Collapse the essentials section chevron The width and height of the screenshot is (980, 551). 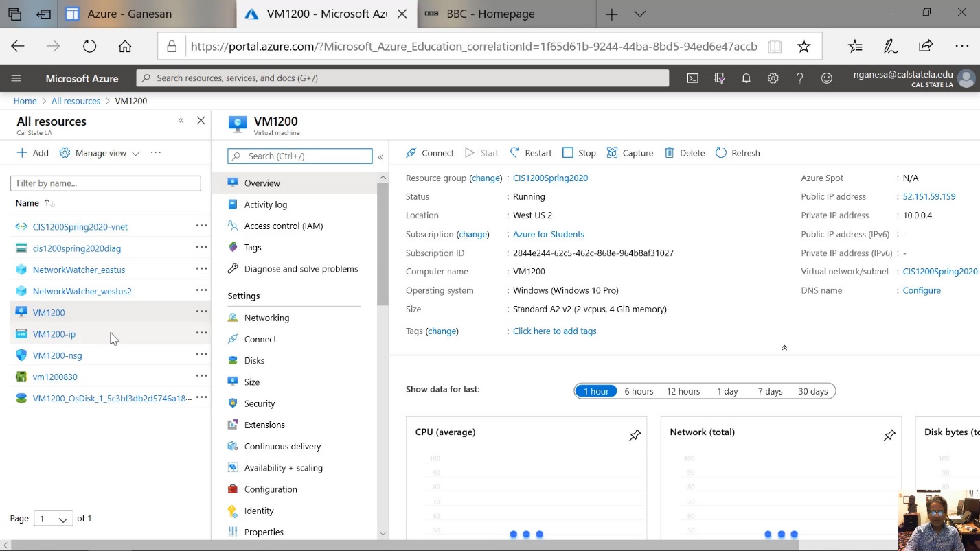tap(784, 348)
